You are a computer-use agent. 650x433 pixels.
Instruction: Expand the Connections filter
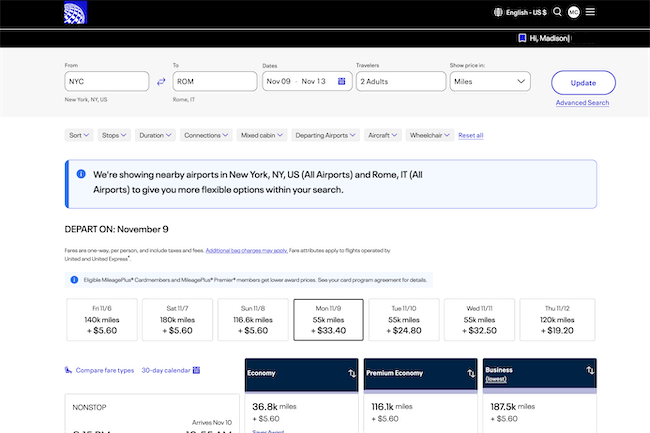click(206, 135)
